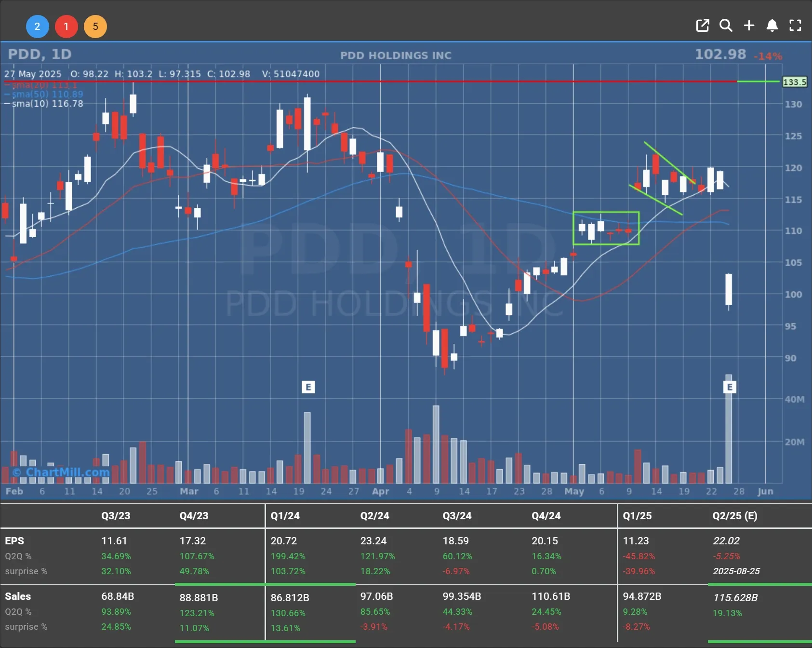Image resolution: width=812 pixels, height=648 pixels.
Task: Click Sales value 68.84B
Action: [x=118, y=596]
